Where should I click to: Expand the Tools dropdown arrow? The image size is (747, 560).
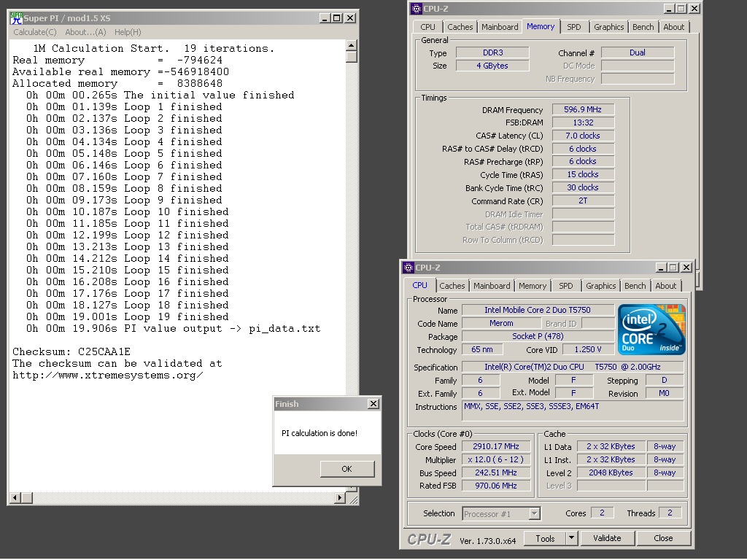tap(571, 539)
